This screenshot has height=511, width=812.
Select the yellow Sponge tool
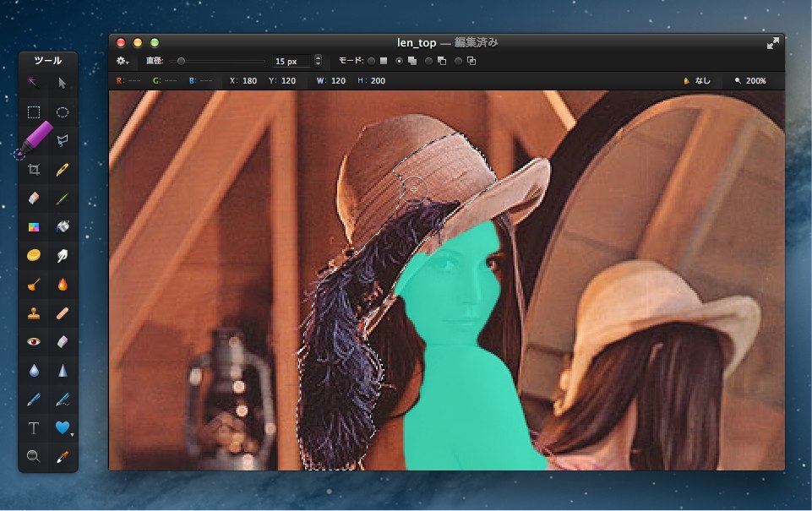point(34,255)
